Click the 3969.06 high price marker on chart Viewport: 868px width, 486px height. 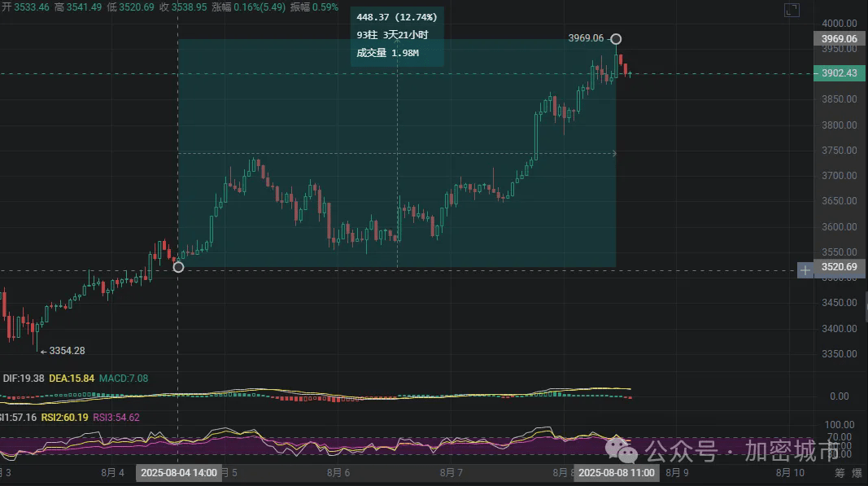586,38
